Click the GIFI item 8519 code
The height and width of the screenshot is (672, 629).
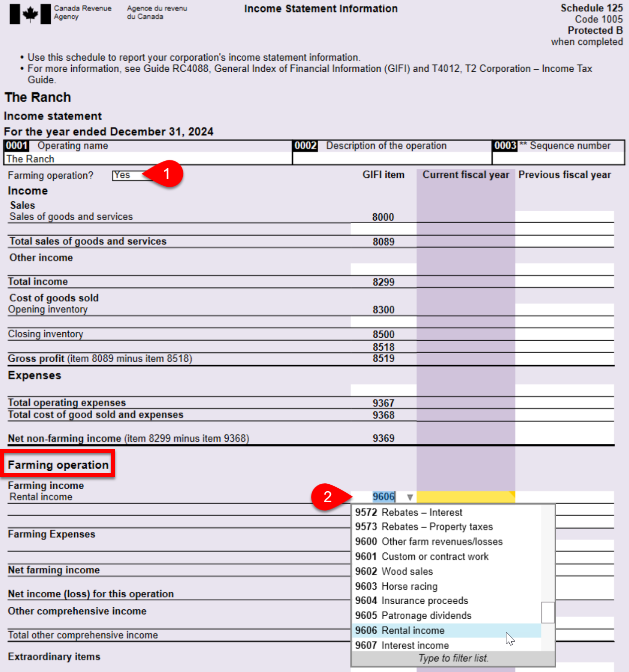coord(383,359)
